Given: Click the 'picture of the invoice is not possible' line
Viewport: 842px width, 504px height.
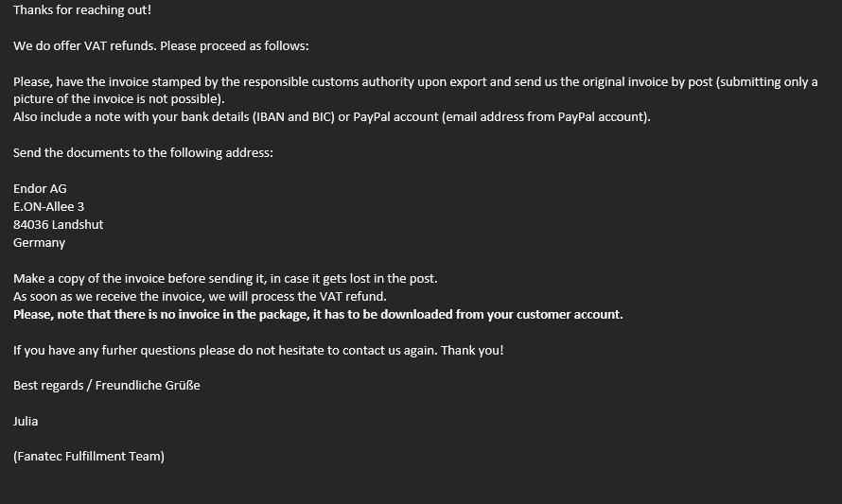Looking at the screenshot, I should (118, 99).
